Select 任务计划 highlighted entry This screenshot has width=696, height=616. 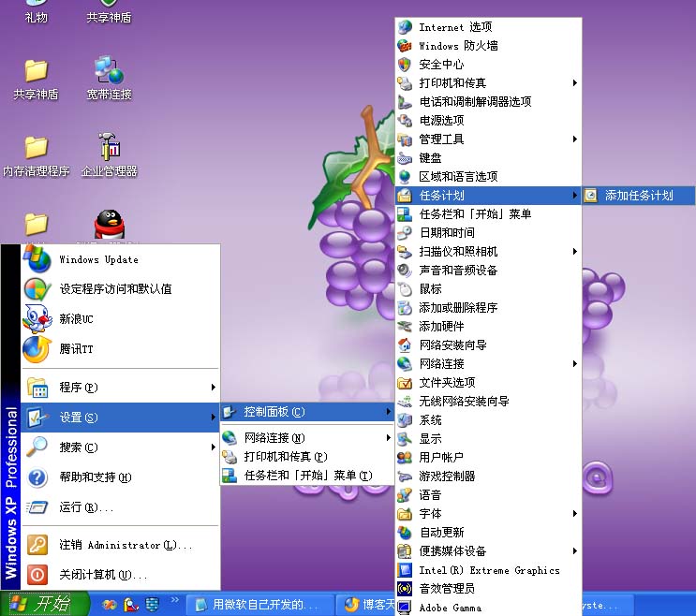tap(488, 195)
